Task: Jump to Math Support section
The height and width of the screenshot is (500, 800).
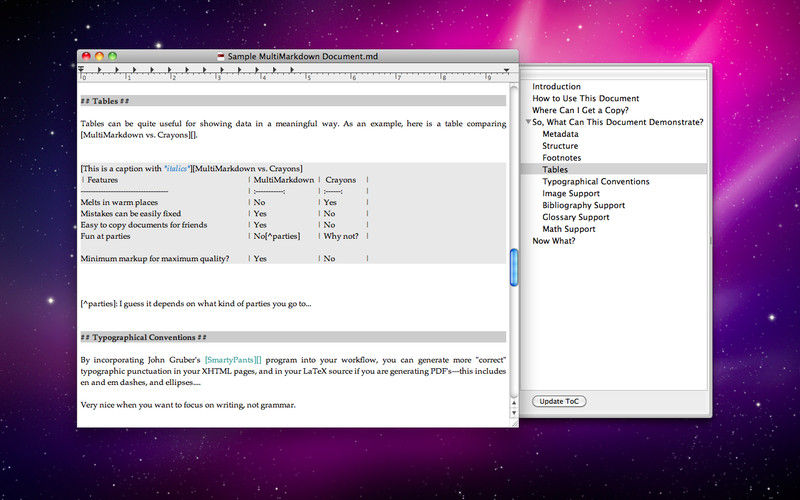Action: click(x=568, y=229)
